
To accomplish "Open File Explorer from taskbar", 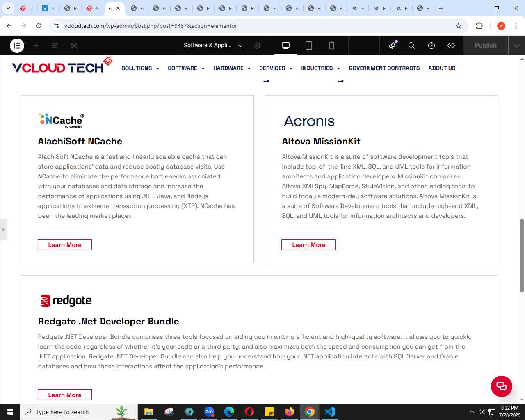I will click(x=148, y=412).
